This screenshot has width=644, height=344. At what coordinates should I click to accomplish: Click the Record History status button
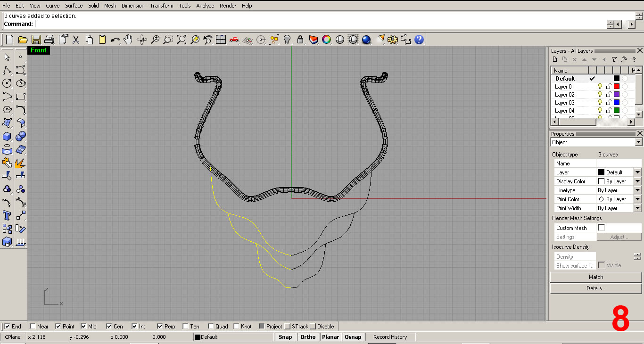tap(390, 337)
